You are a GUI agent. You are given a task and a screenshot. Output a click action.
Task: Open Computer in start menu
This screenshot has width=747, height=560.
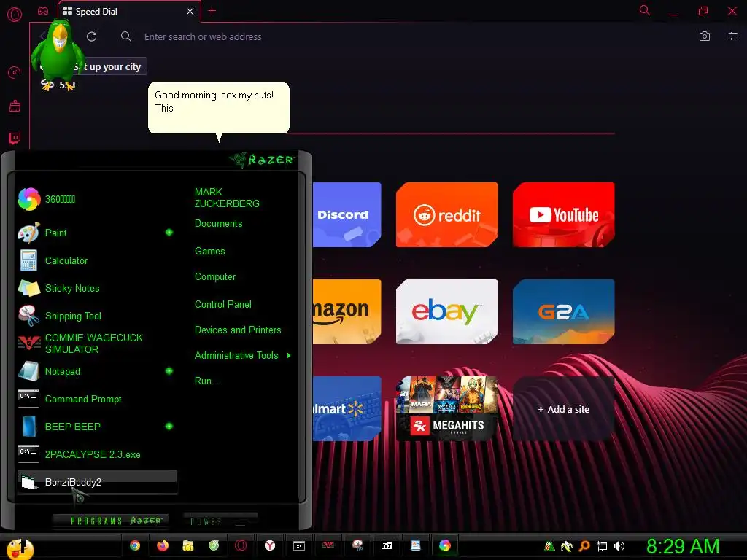coord(215,276)
